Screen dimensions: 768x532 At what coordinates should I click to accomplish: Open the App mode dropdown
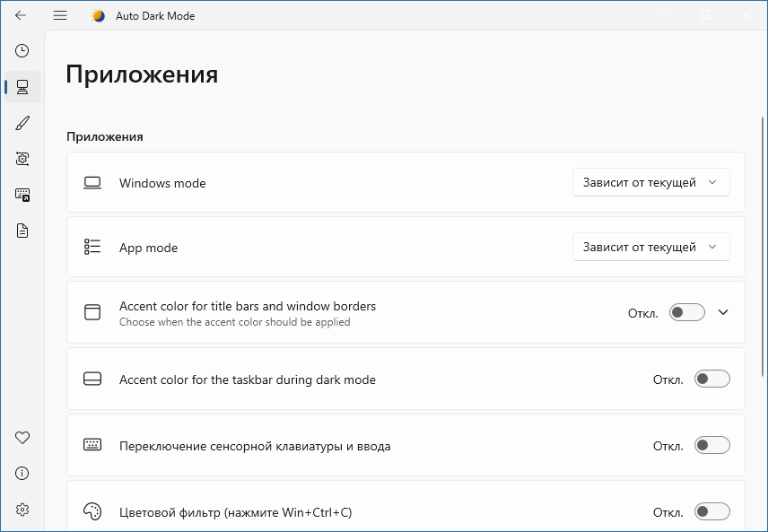650,247
